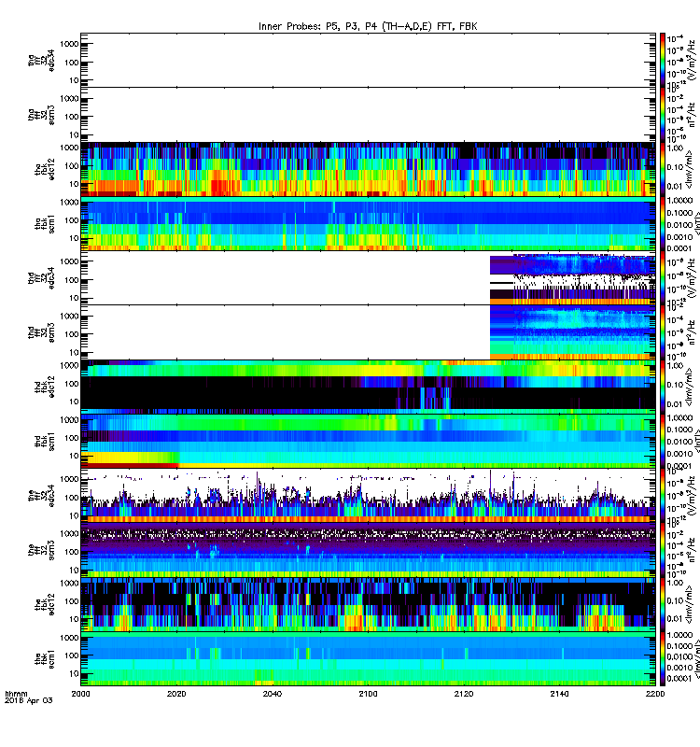Click the tha fbk edc12 spectrogram panel
The width and height of the screenshot is (700, 747).
point(368,169)
